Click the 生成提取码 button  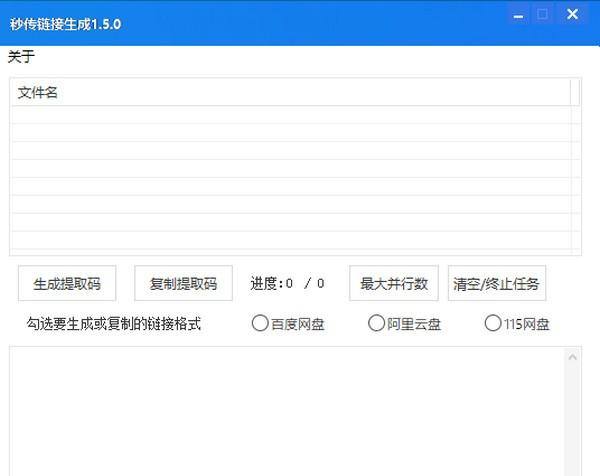[x=67, y=283]
